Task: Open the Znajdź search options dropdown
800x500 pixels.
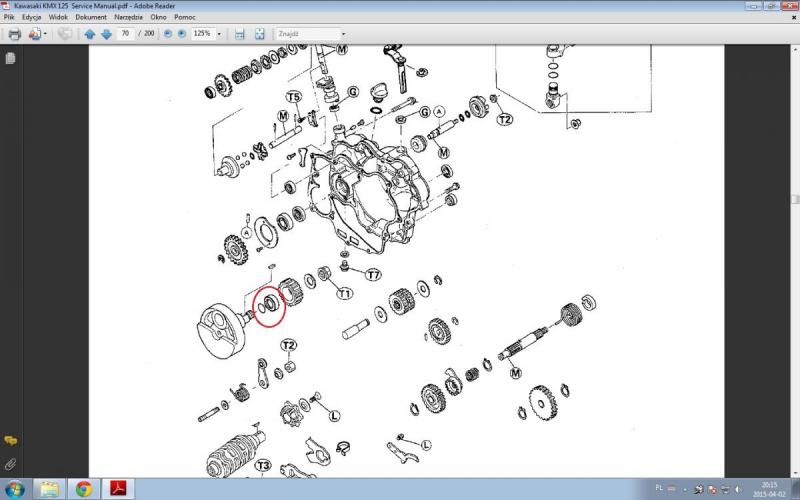Action: pos(343,34)
